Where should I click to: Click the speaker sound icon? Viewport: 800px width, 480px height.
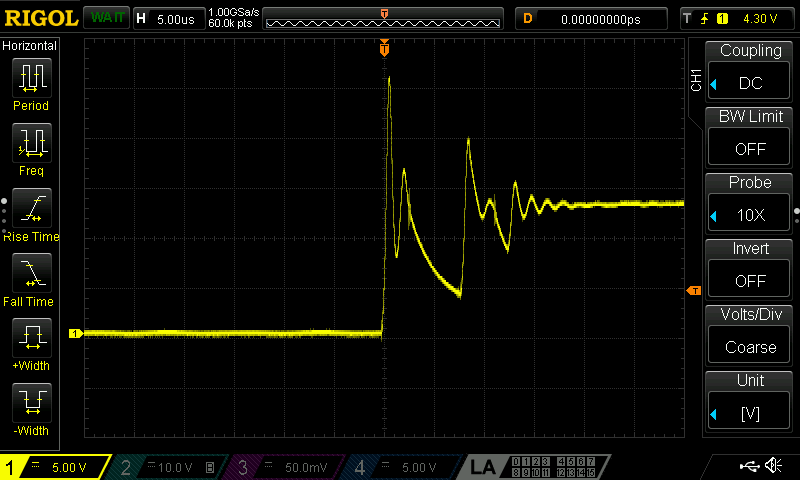pos(773,466)
